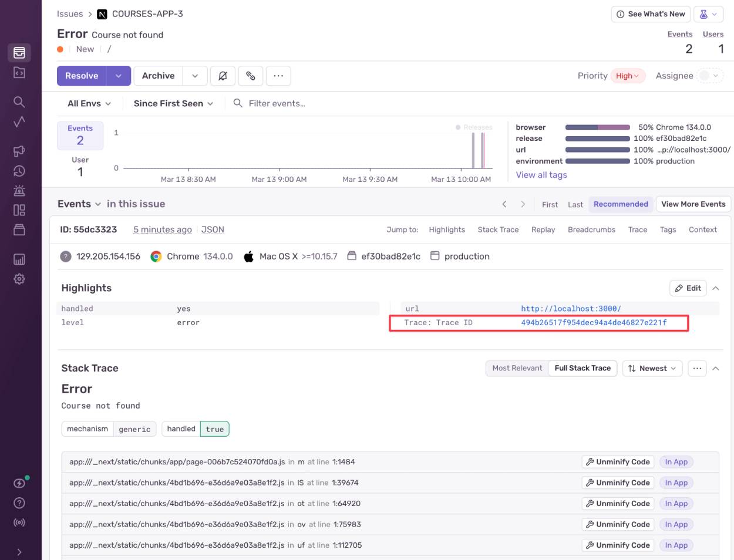Switch to the Recommended events tab
734x560 pixels.
(621, 204)
